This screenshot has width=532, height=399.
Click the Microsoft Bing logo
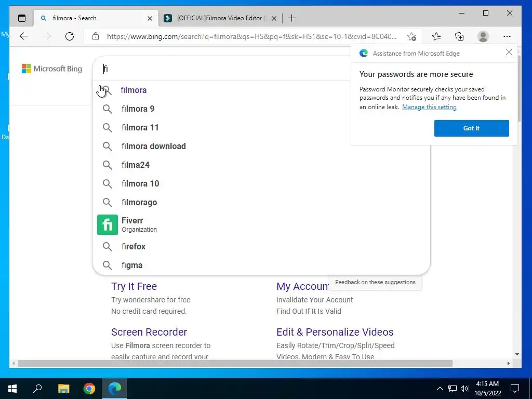(x=52, y=69)
